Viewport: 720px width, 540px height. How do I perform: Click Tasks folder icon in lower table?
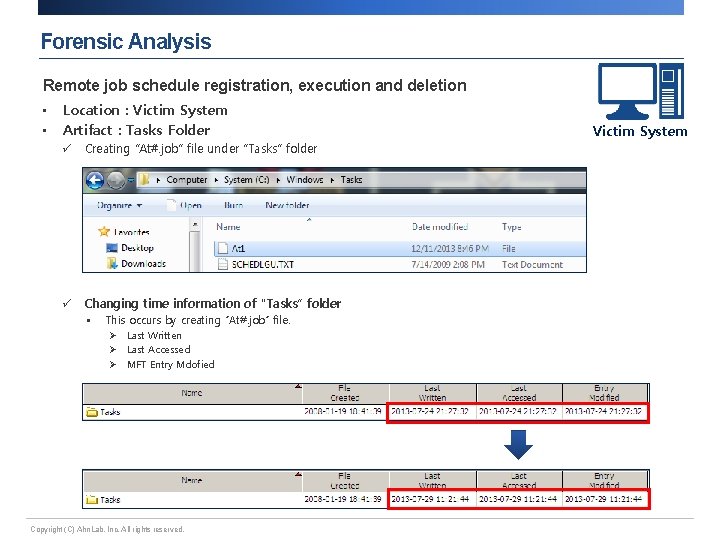coord(92,500)
